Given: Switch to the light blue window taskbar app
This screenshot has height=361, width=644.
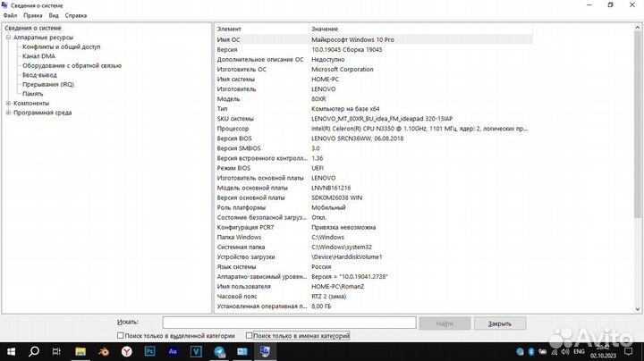Looking at the screenshot, I should (x=242, y=351).
